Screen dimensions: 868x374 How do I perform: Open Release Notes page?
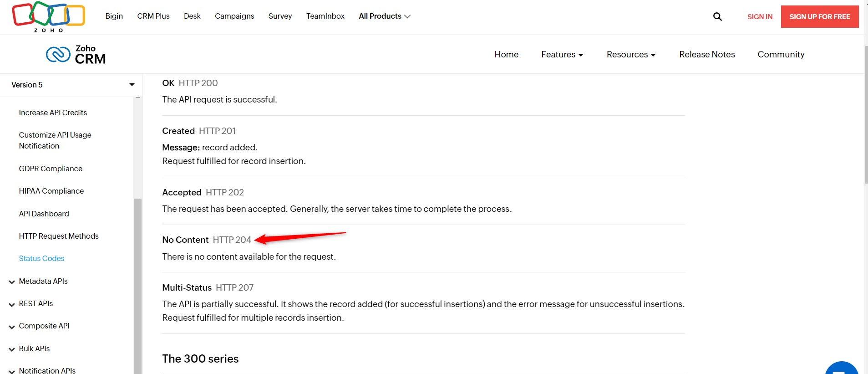click(707, 55)
